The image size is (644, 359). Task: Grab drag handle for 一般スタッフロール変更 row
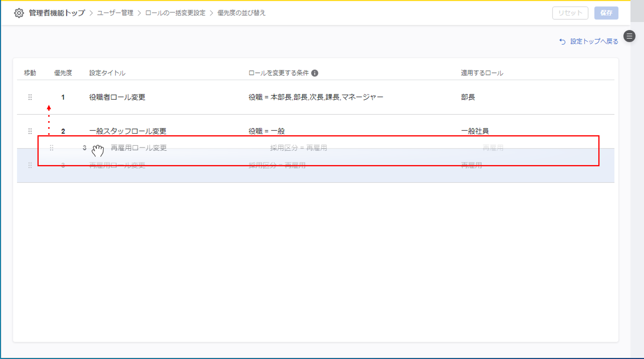point(30,131)
